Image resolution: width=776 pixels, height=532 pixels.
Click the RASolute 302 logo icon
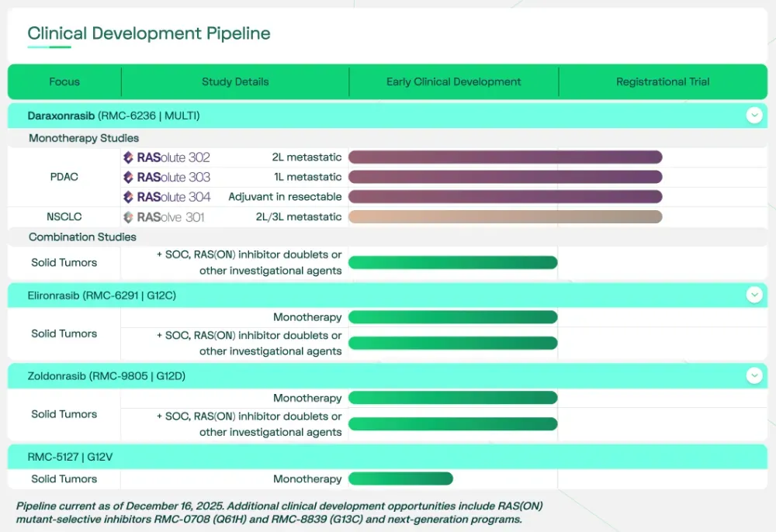click(129, 157)
